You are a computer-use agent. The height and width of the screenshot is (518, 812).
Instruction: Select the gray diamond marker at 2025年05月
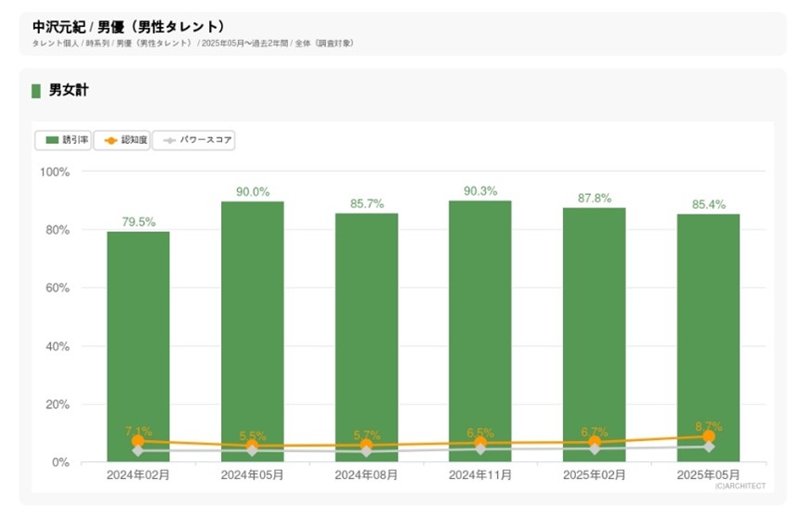coord(708,447)
